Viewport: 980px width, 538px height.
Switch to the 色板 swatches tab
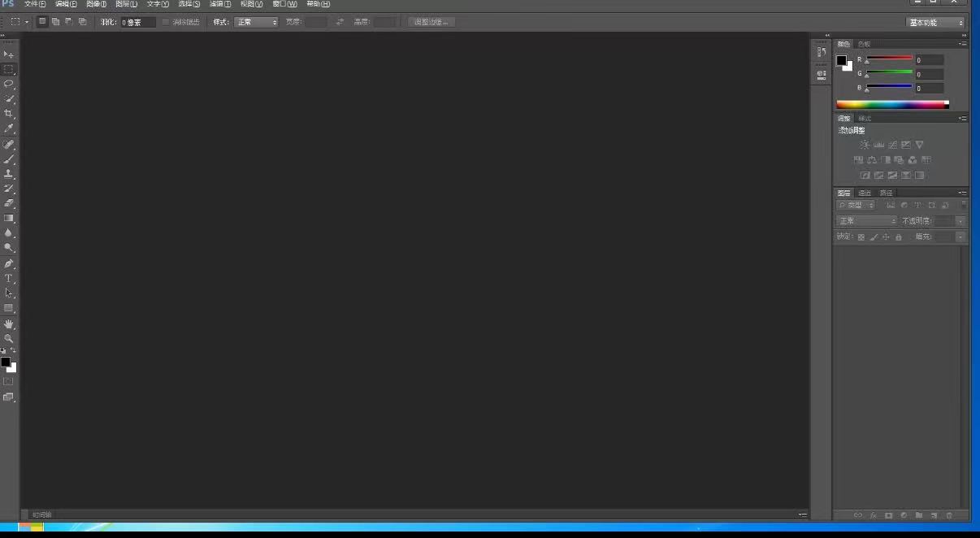864,44
